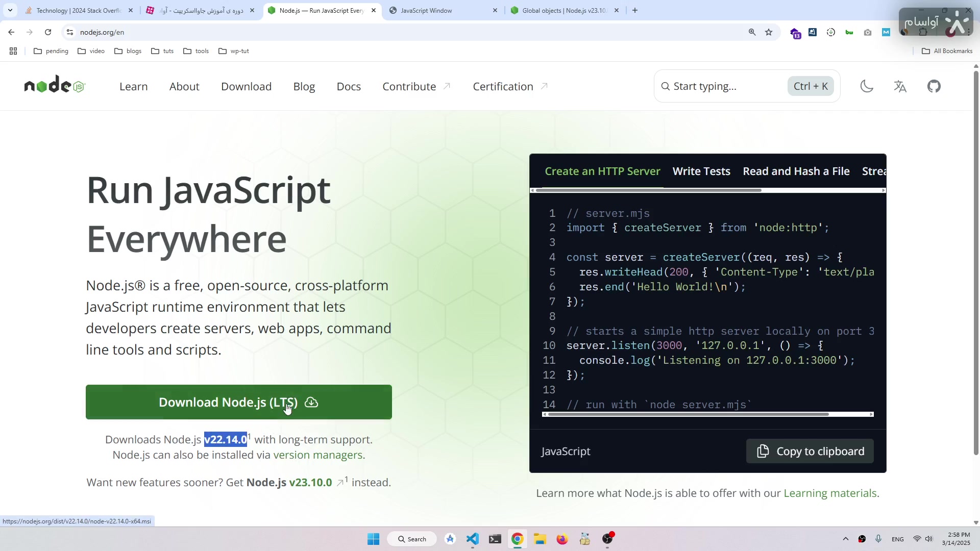Click the page vertical scrollbar

click(976, 263)
